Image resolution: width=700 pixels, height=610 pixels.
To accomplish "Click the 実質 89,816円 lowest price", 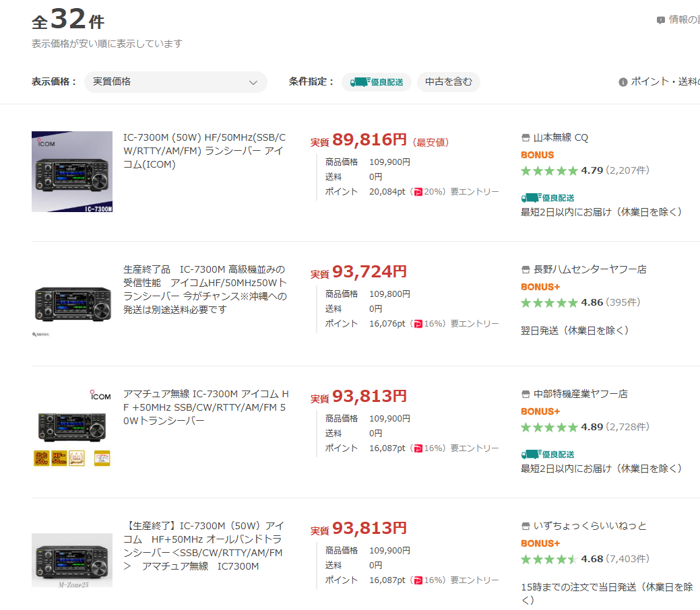I will point(369,140).
